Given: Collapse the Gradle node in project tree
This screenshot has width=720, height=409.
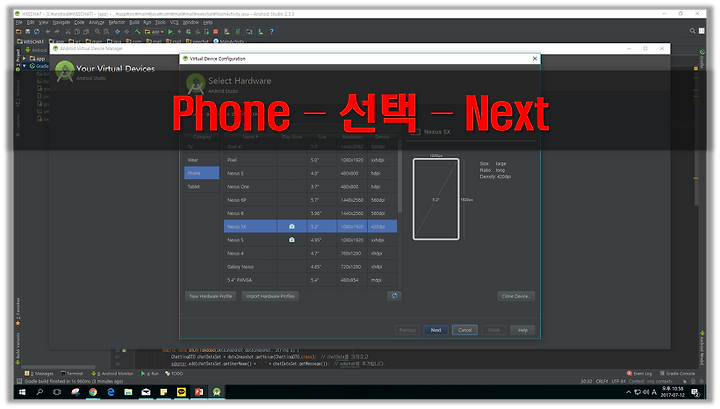Looking at the screenshot, I should click(24, 66).
